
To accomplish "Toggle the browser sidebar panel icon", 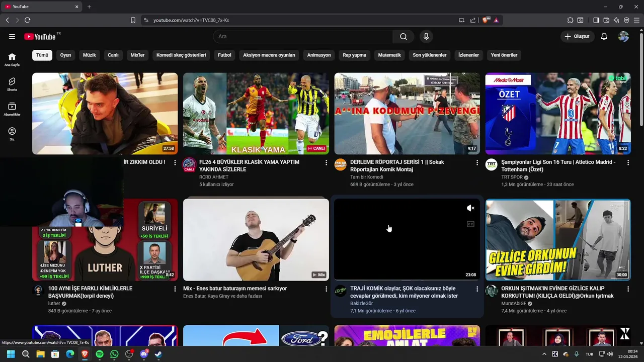I will point(596,20).
